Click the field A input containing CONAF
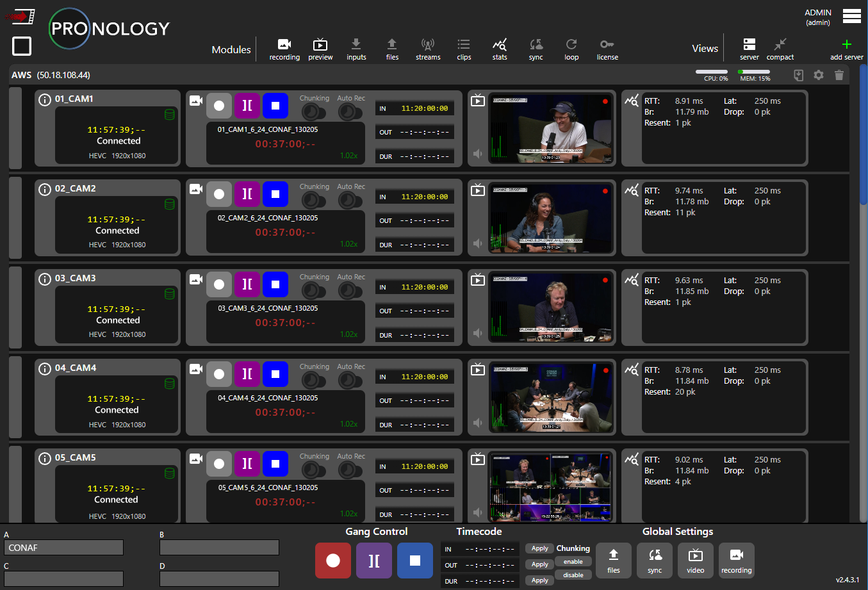 tap(64, 548)
